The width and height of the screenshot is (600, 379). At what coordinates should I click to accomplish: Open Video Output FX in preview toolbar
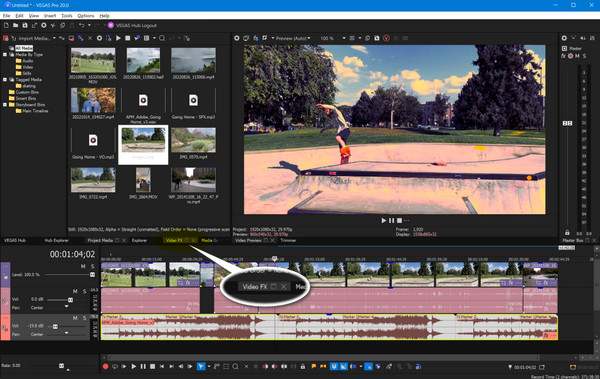[256, 38]
